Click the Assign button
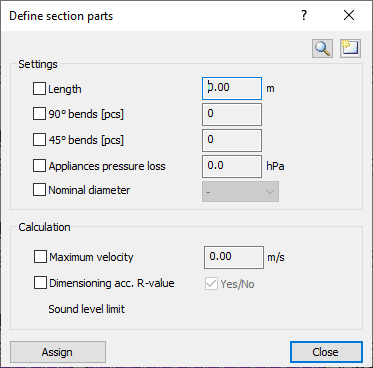Viewport: 373px width, 368px height. (58, 352)
